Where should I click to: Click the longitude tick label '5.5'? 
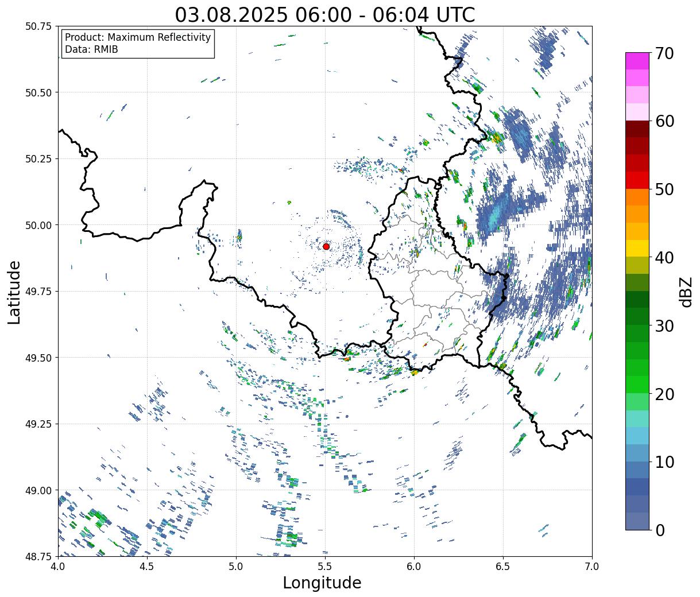tap(325, 567)
